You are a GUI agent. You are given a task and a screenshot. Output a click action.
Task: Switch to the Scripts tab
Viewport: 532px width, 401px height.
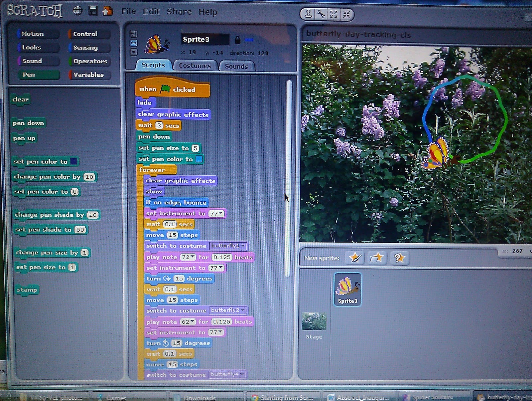click(x=153, y=65)
